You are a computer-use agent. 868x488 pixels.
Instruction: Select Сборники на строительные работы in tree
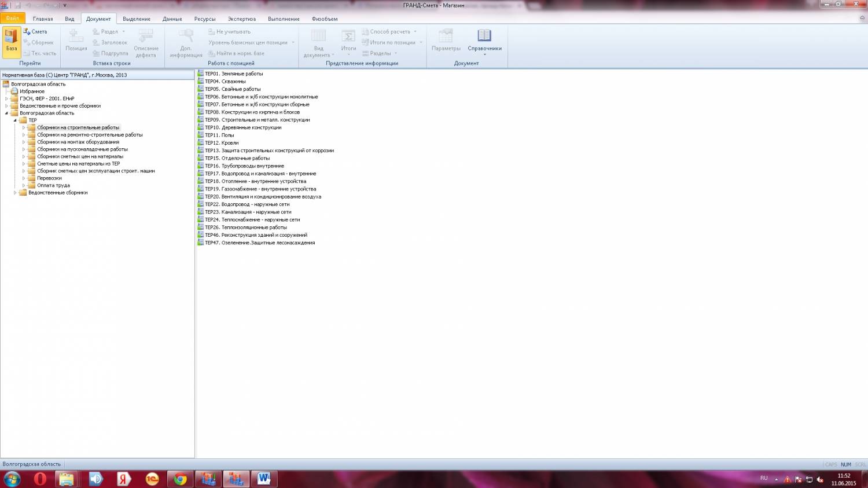pos(78,127)
